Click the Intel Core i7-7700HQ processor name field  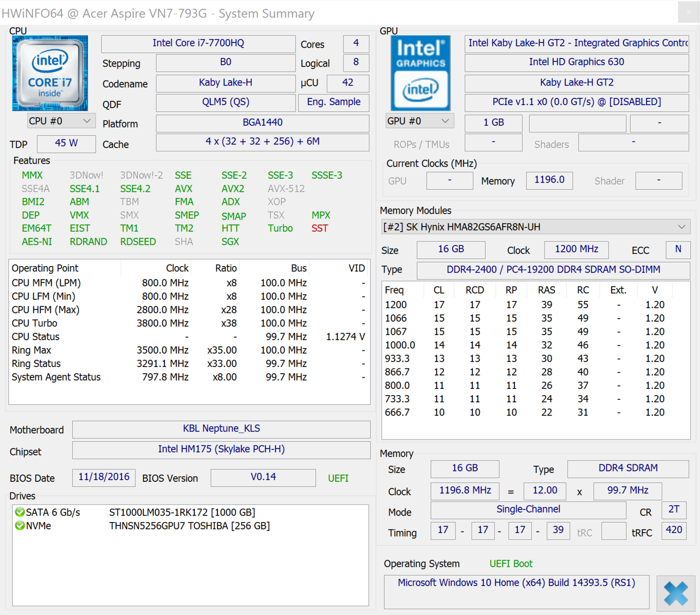pos(198,44)
